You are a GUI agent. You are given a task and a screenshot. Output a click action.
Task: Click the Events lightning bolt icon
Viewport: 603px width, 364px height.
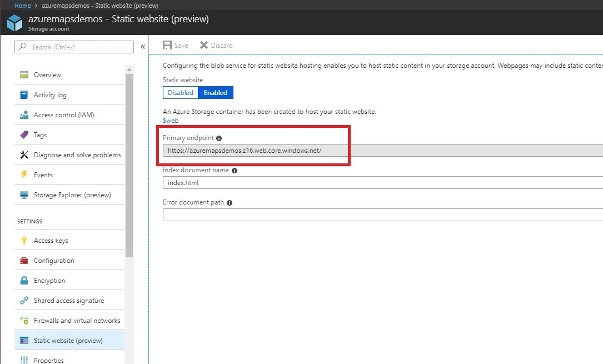24,174
